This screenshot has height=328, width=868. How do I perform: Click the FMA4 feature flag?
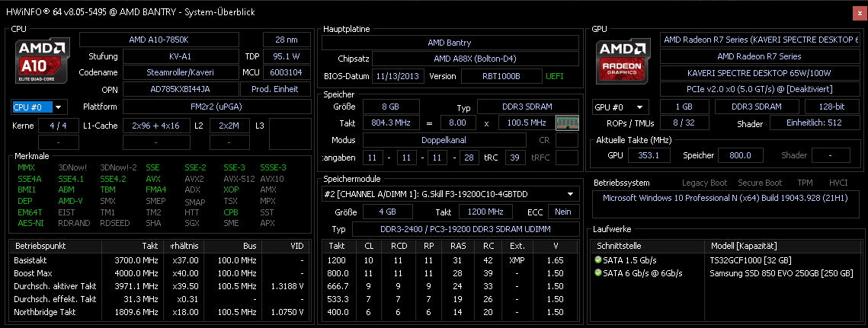click(155, 190)
